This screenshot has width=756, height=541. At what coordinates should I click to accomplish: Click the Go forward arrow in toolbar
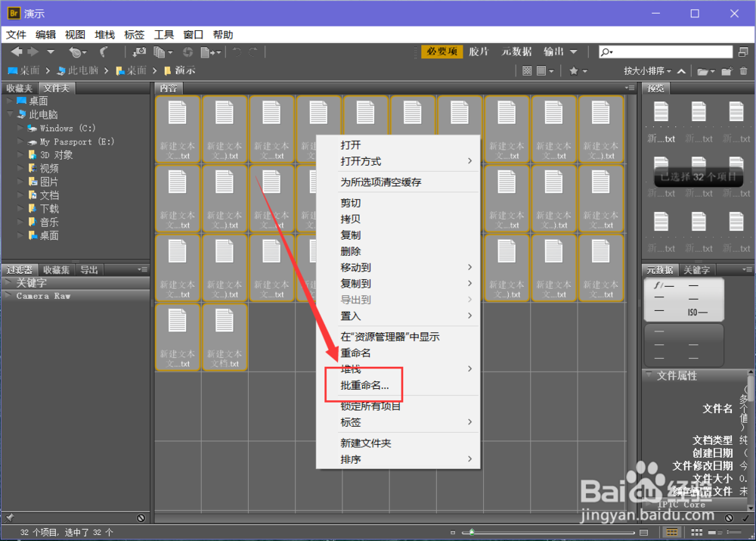33,51
